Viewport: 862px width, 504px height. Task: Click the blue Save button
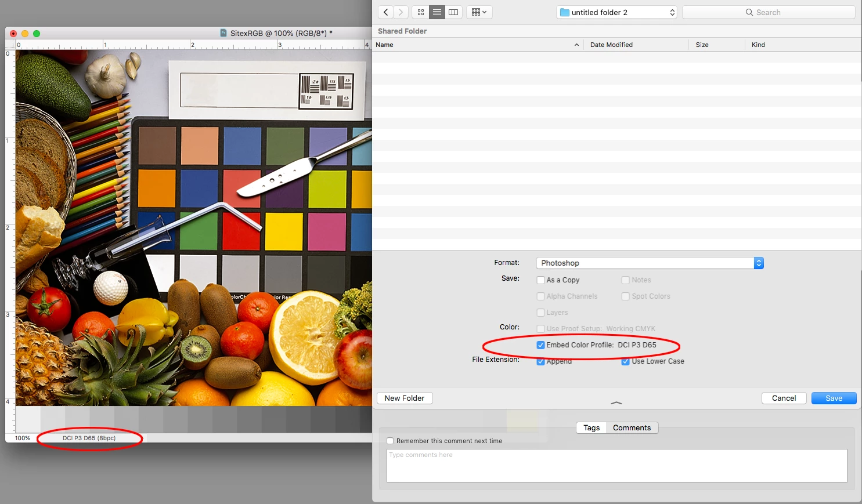pyautogui.click(x=834, y=398)
